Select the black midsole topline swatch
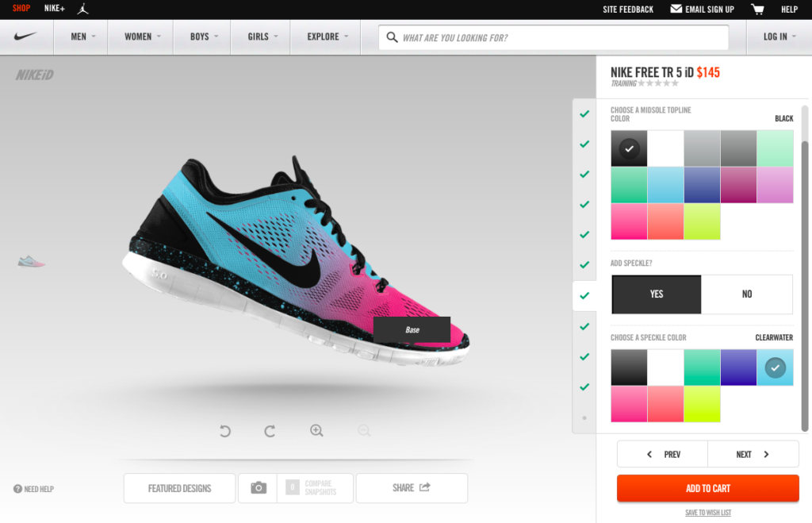The height and width of the screenshot is (523, 812). tap(629, 148)
